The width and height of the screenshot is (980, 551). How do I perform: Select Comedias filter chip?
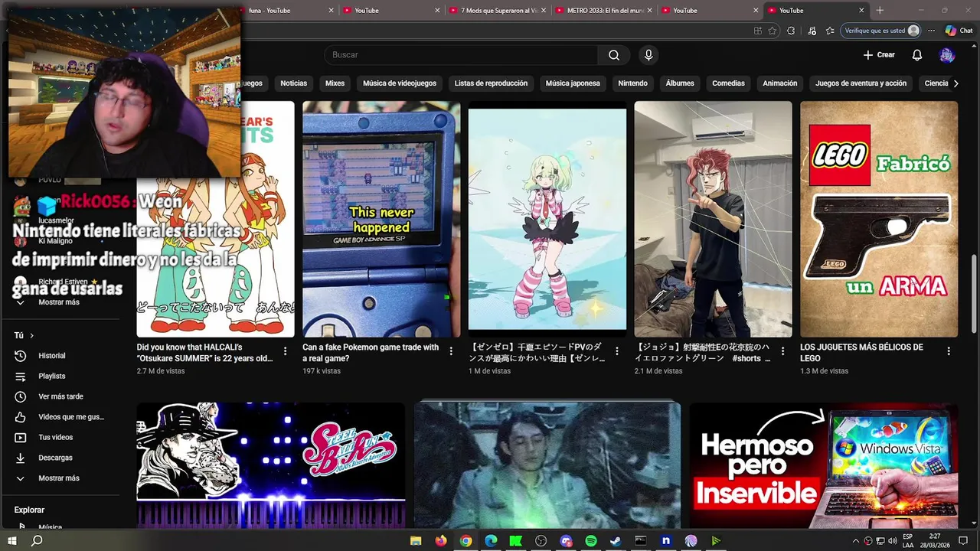click(728, 83)
